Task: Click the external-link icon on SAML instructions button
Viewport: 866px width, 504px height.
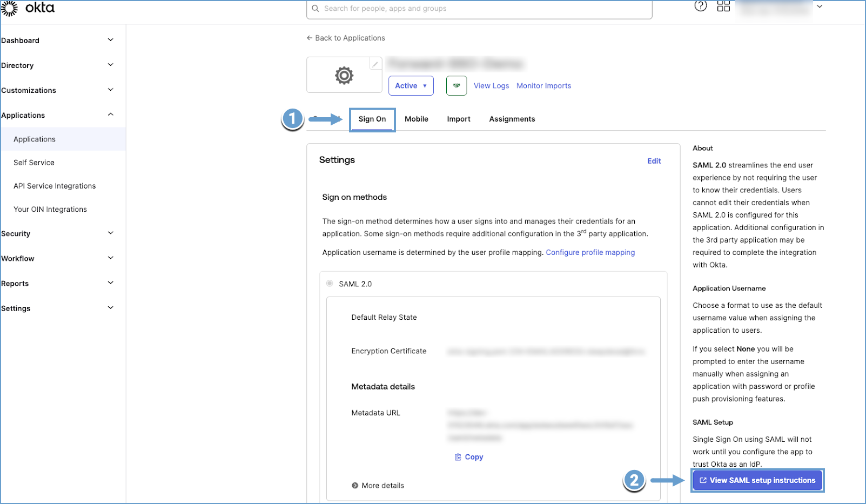Action: [703, 480]
